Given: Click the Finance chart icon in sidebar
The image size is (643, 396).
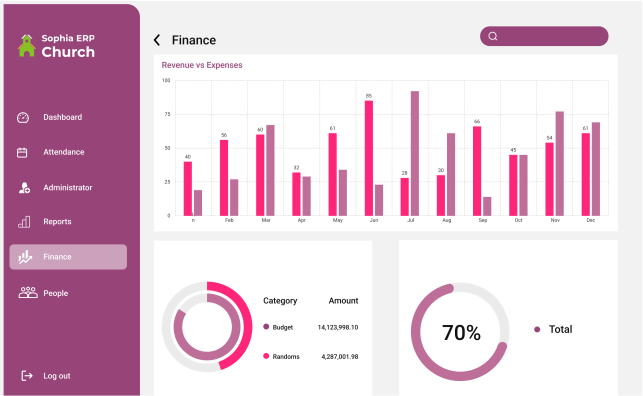Looking at the screenshot, I should pyautogui.click(x=25, y=257).
